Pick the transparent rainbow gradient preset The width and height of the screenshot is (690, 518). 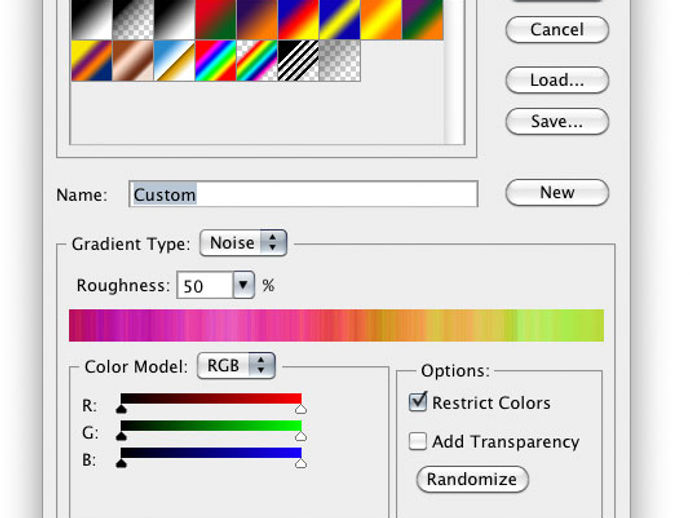257,61
